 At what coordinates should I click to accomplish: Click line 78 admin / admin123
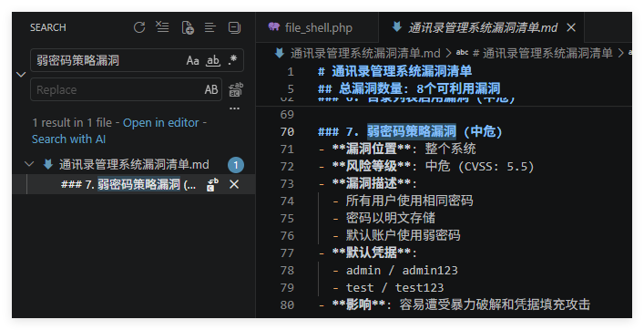[x=402, y=271]
